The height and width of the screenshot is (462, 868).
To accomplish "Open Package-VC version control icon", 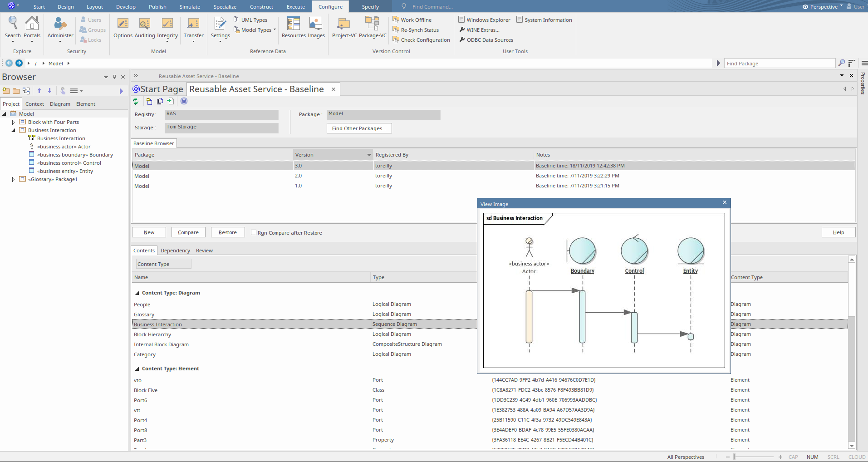I will click(373, 24).
